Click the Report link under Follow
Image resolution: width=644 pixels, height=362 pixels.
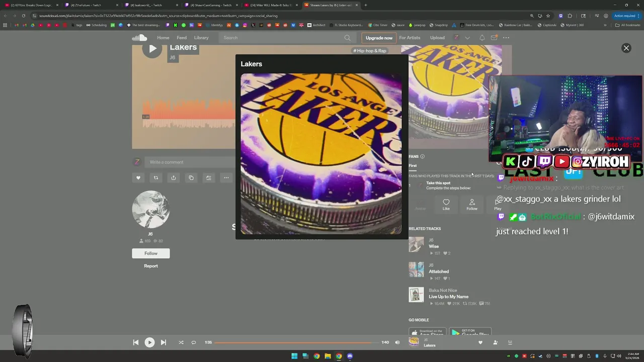tap(151, 266)
